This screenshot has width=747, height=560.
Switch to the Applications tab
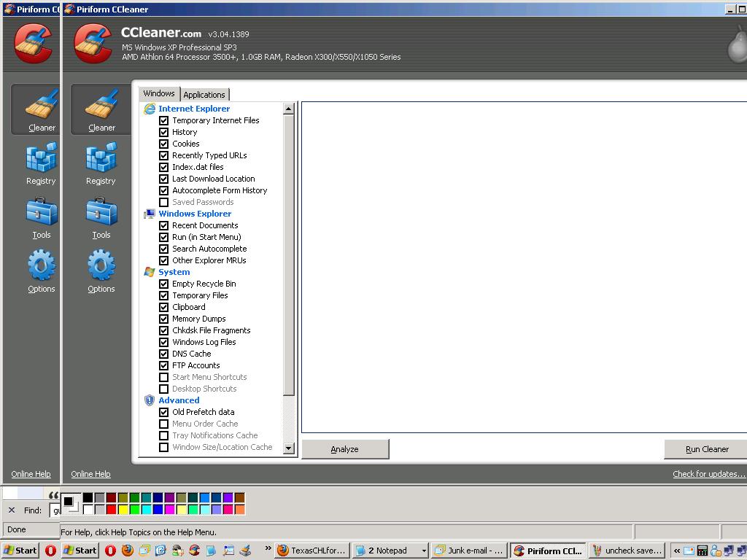pyautogui.click(x=204, y=95)
